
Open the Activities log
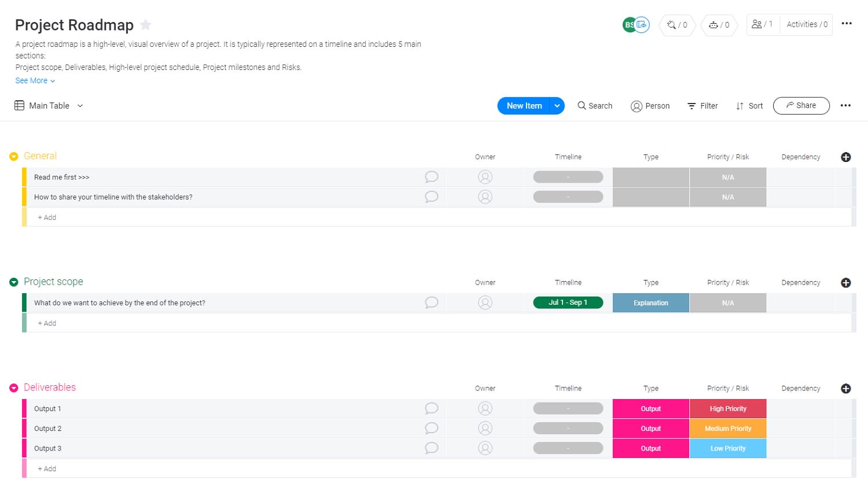(807, 24)
